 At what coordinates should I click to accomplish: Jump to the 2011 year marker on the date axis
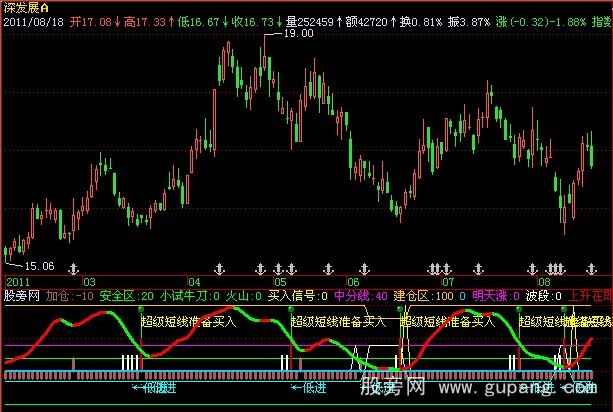pyautogui.click(x=18, y=282)
